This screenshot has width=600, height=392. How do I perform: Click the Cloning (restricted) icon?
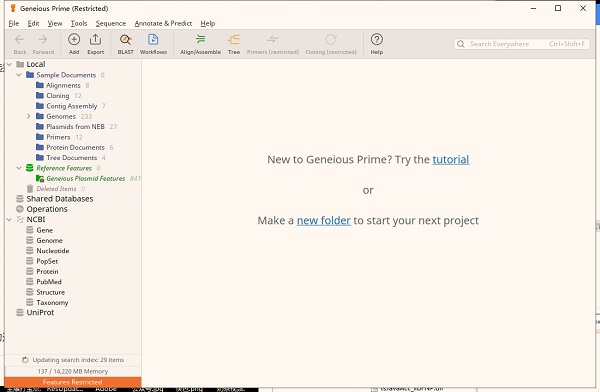(331, 44)
